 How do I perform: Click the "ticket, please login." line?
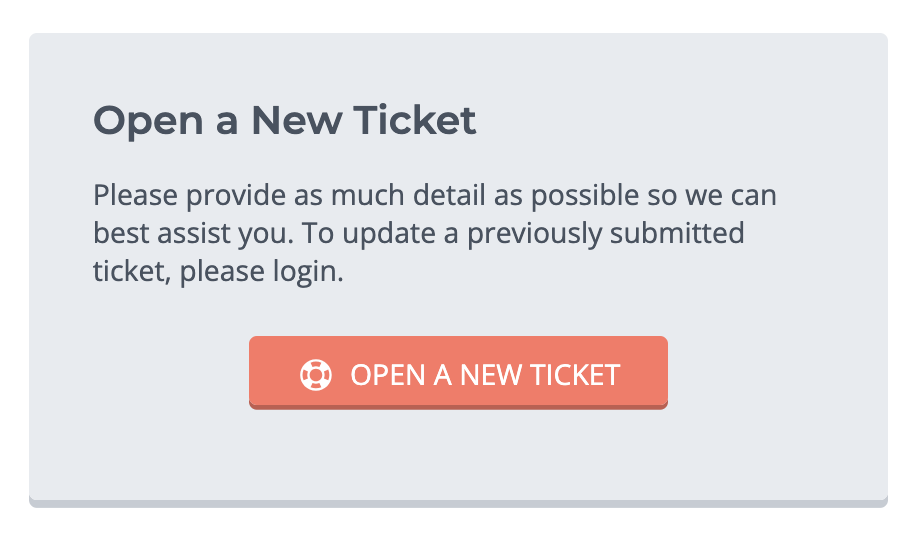click(x=217, y=272)
